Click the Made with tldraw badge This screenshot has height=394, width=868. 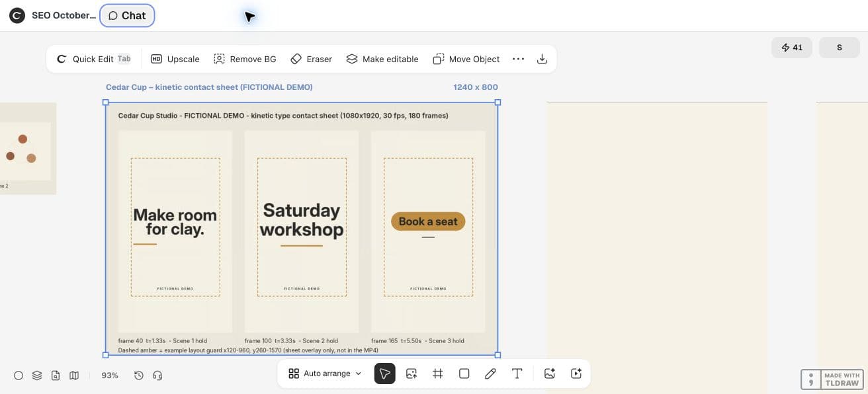(832, 379)
